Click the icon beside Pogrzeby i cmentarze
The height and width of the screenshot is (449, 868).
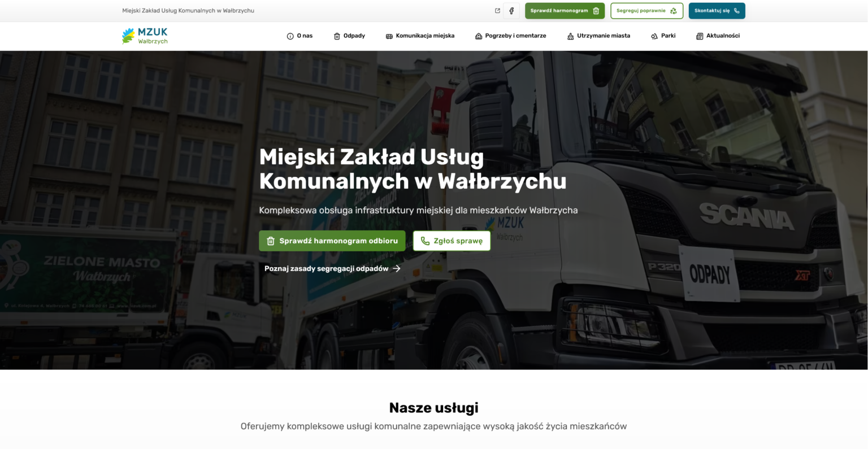pos(479,36)
